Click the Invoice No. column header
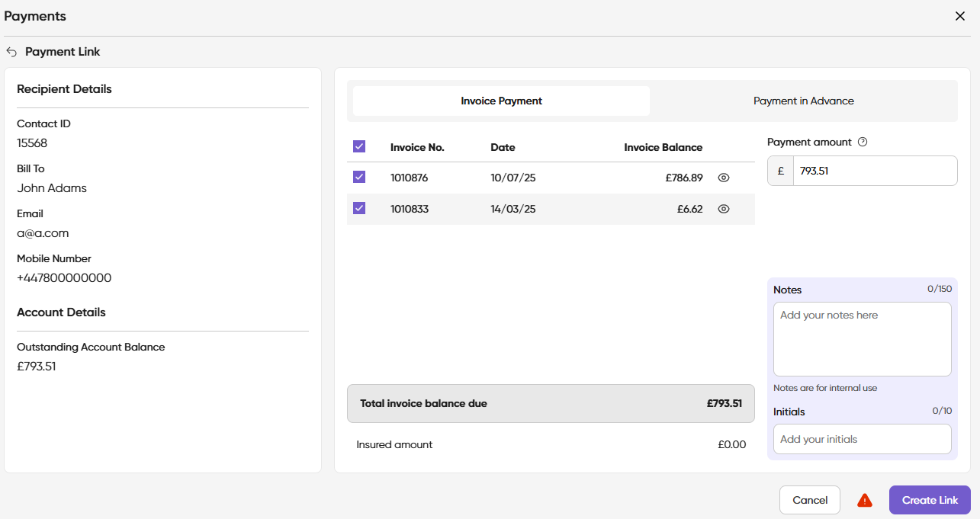 tap(417, 147)
